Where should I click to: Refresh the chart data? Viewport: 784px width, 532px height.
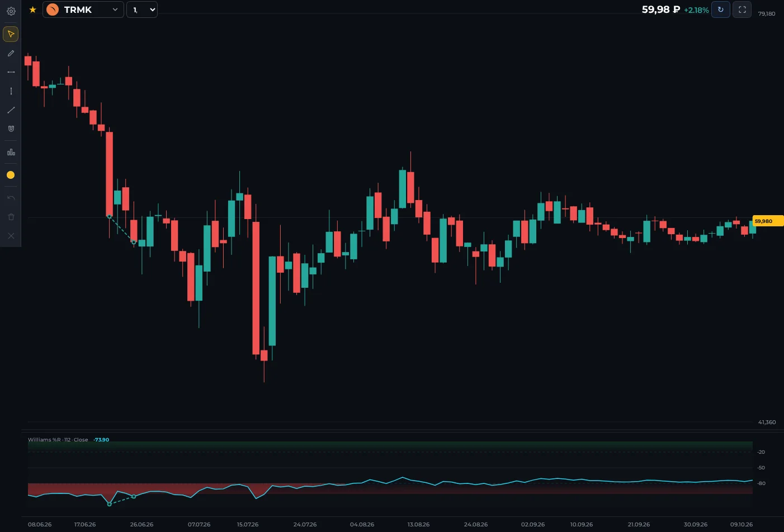click(x=720, y=9)
